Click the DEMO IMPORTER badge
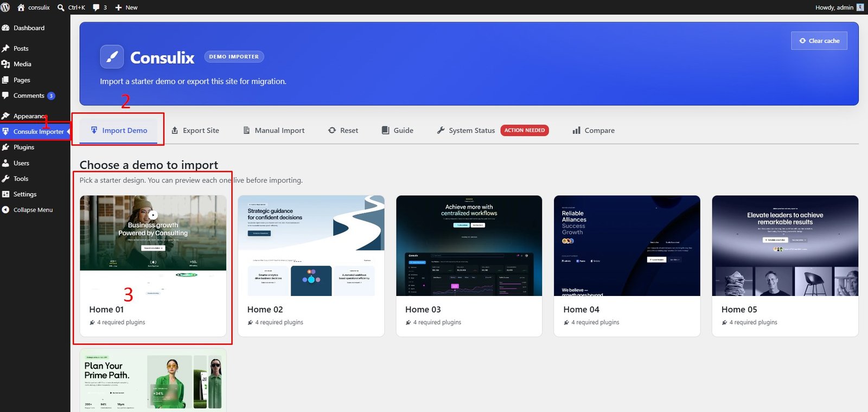 [234, 56]
